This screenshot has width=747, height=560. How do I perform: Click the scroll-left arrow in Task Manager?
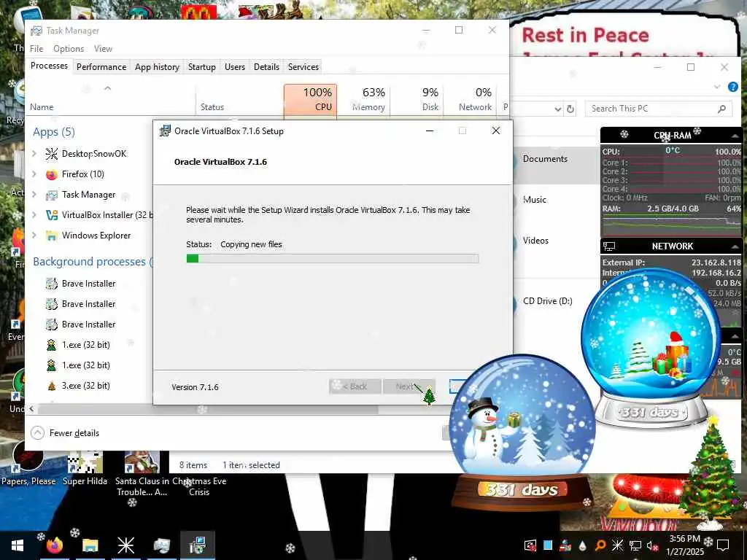31,409
